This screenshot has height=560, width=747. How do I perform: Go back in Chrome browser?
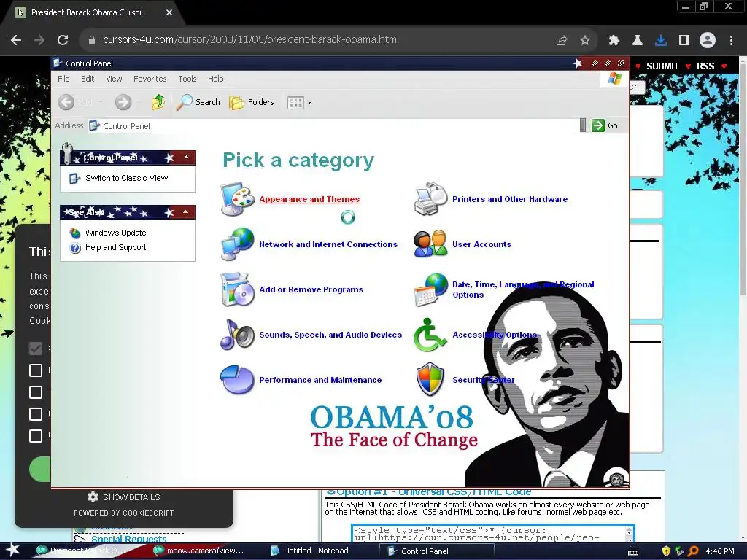point(16,40)
